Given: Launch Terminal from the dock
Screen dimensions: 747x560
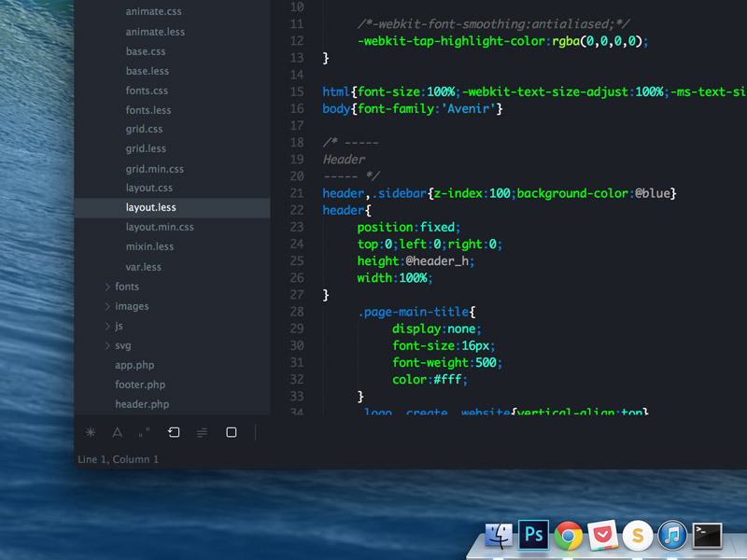Looking at the screenshot, I should pos(707,535).
